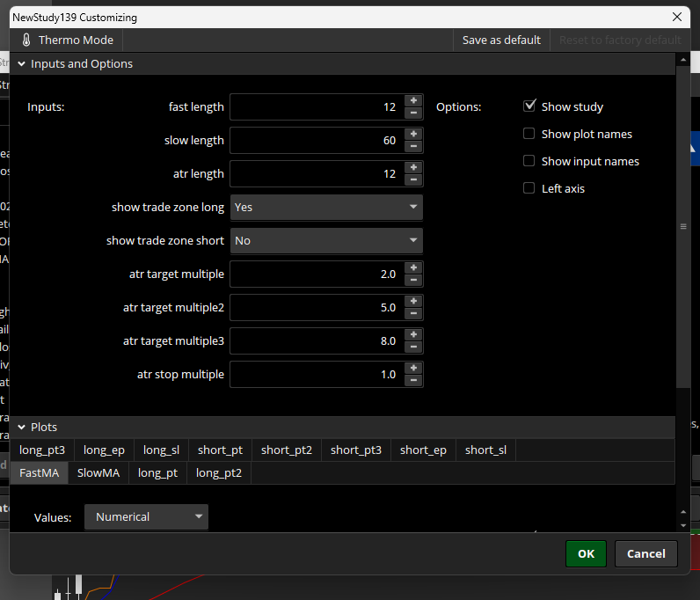This screenshot has height=600, width=700.
Task: Increment atr length value
Action: (x=413, y=167)
